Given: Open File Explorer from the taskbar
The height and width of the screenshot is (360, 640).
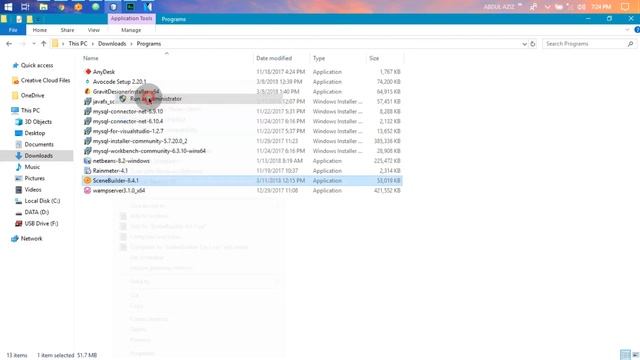Looking at the screenshot, I should pos(43,7).
